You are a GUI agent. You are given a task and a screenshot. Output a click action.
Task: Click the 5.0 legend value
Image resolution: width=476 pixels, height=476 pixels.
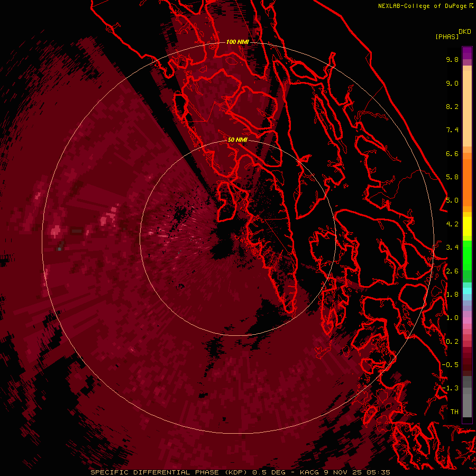pos(452,200)
